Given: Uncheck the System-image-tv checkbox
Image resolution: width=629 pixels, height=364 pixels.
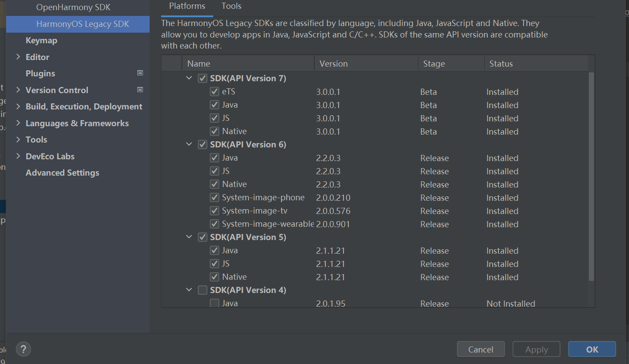Looking at the screenshot, I should coord(215,211).
